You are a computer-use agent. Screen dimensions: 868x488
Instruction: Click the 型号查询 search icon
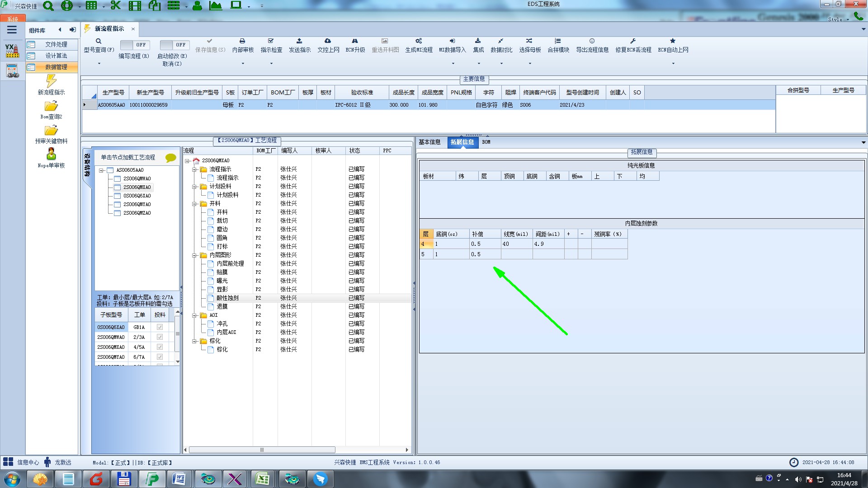[99, 41]
